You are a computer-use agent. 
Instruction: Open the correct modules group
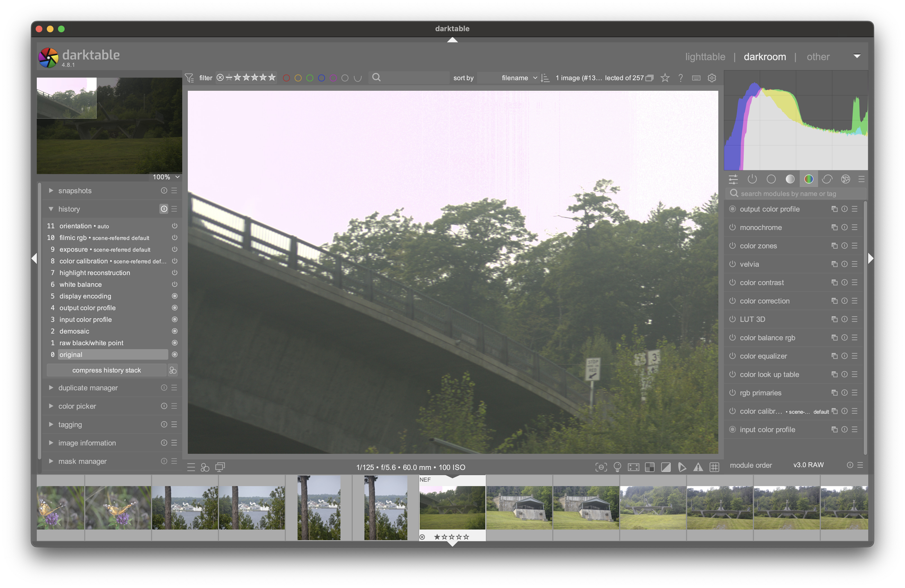coord(827,179)
